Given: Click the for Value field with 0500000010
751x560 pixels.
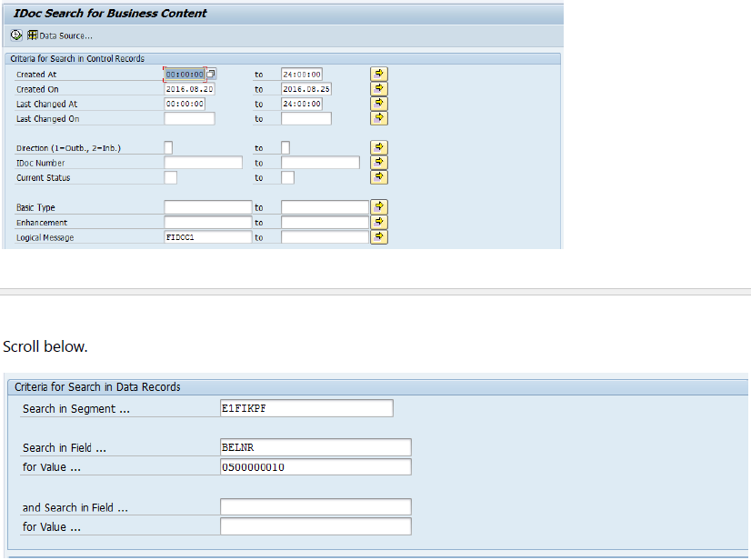Looking at the screenshot, I should (x=315, y=467).
